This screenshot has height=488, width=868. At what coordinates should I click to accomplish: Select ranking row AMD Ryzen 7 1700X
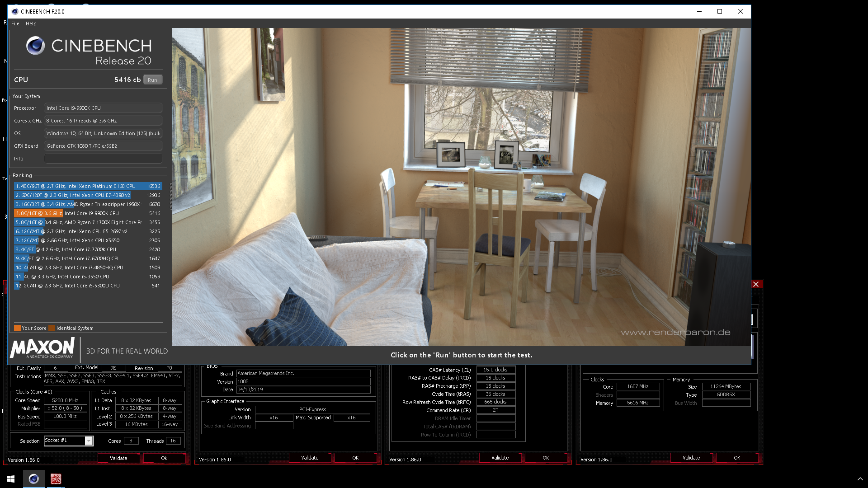tap(88, 222)
